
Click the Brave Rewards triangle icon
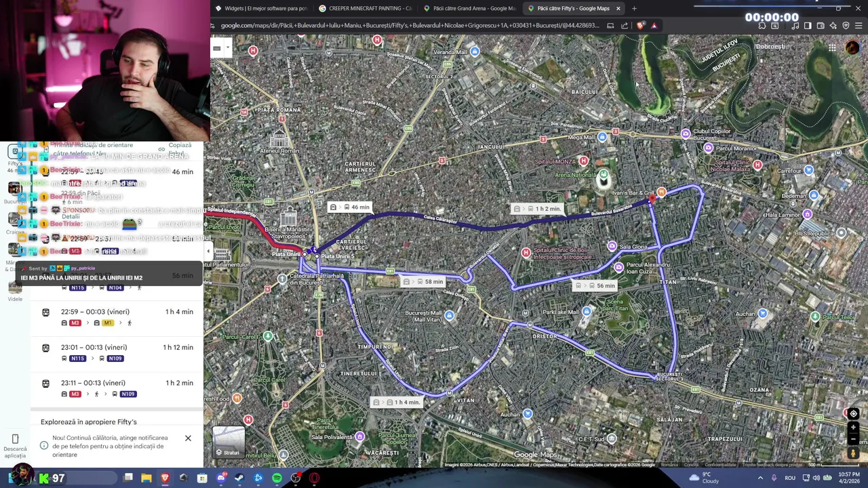(x=654, y=26)
